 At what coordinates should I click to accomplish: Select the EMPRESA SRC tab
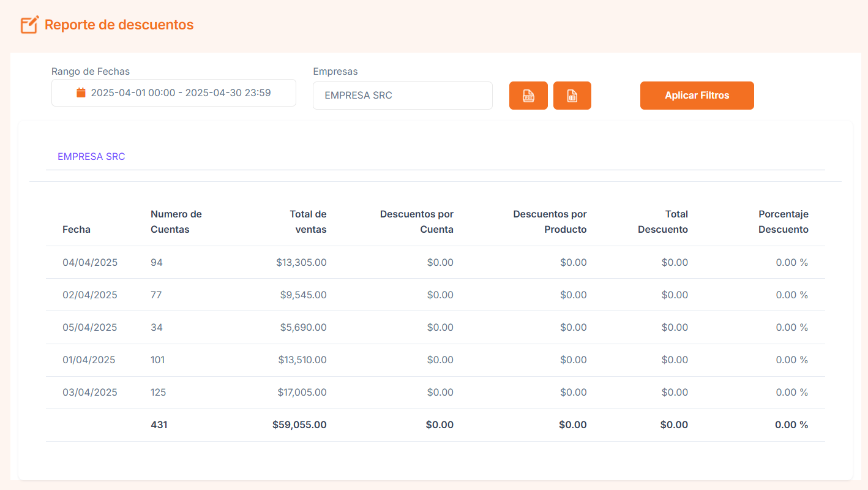click(91, 157)
